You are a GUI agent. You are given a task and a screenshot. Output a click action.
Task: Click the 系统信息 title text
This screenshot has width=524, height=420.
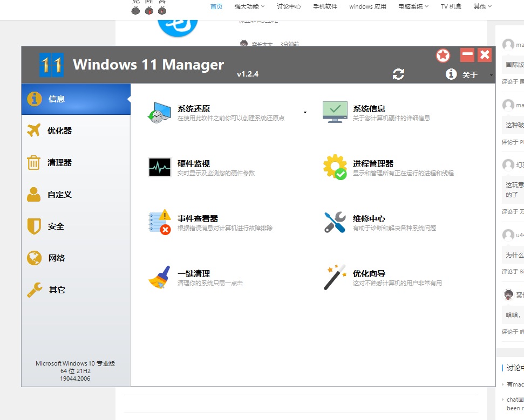(x=369, y=109)
